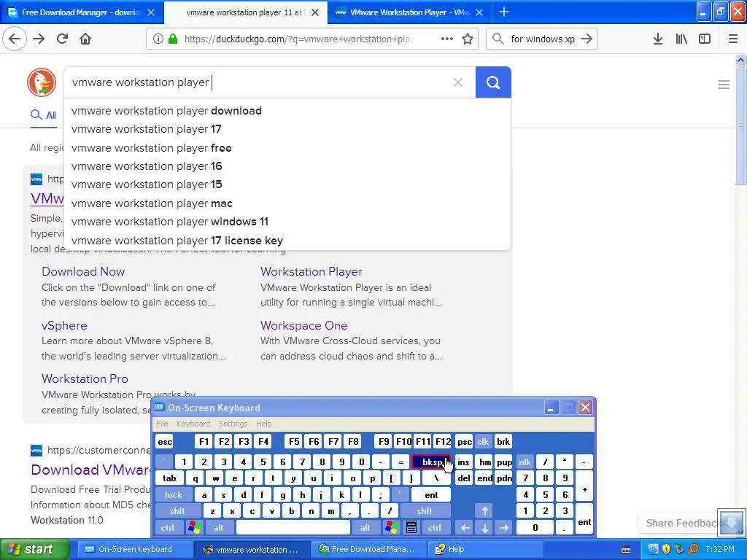This screenshot has height=560, width=747.
Task: Choose suggestion 'vmware workstation player 17 license key'
Action: [x=287, y=241]
